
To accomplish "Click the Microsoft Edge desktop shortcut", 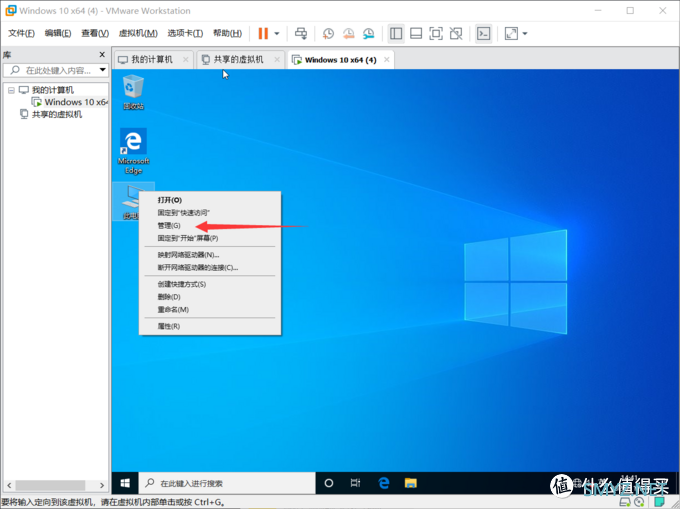I will (x=134, y=151).
